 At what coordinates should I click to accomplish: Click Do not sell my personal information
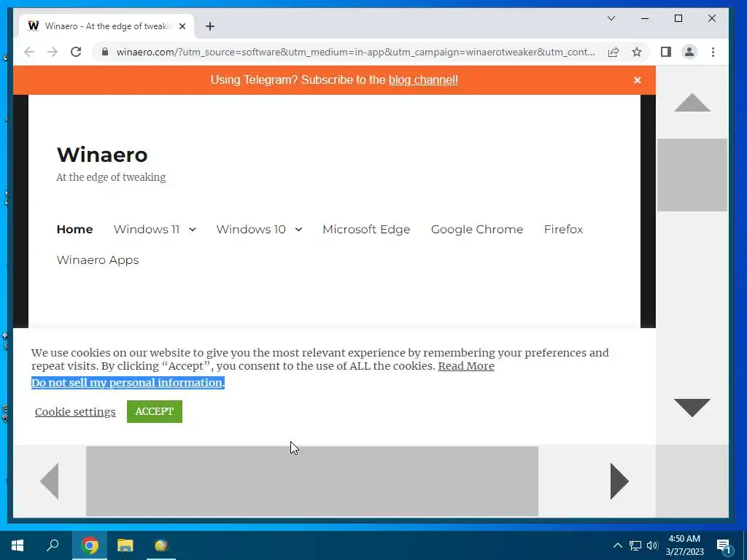tap(128, 382)
